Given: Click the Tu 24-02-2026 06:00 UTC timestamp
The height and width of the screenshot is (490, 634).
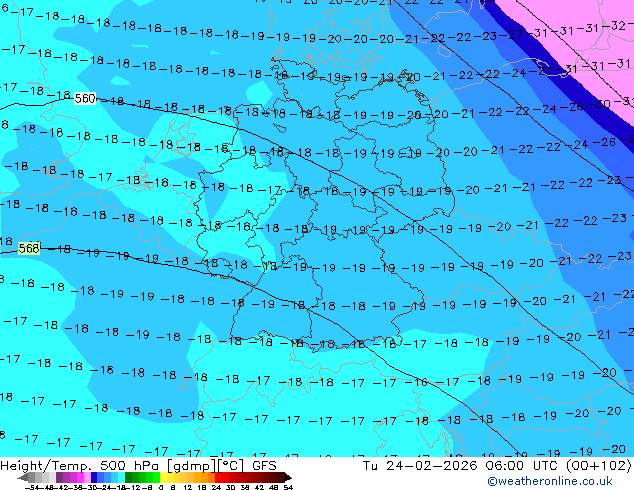Looking at the screenshot, I should coord(497,466).
